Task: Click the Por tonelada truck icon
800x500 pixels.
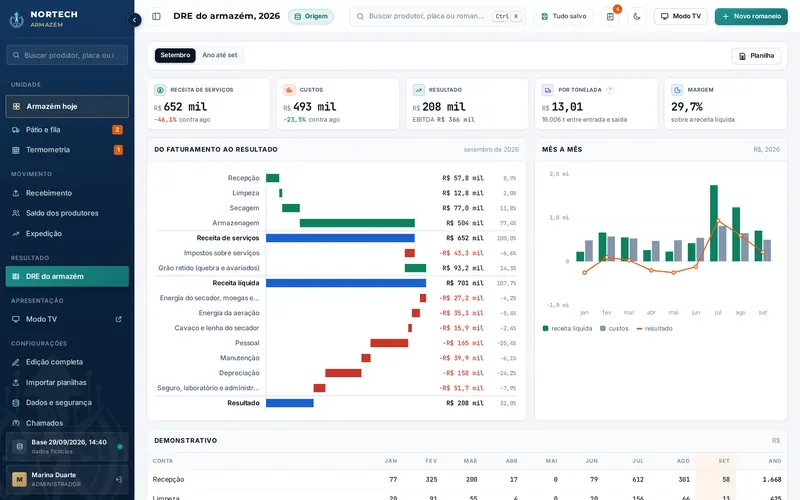Action: pos(548,90)
